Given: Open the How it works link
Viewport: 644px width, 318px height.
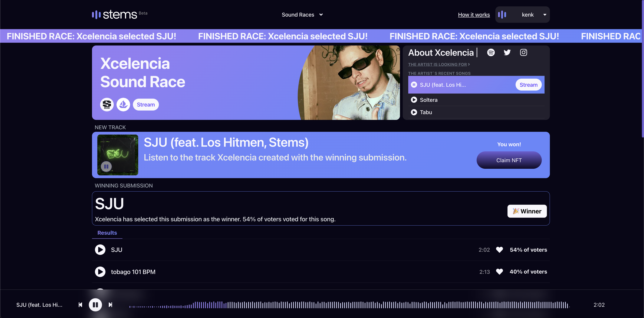Looking at the screenshot, I should coord(473,15).
